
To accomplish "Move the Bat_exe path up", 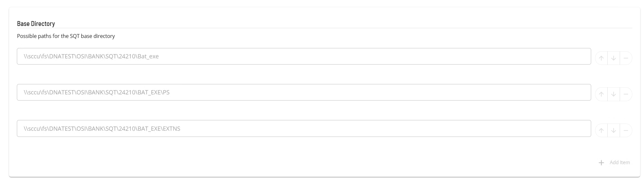I will [x=601, y=58].
